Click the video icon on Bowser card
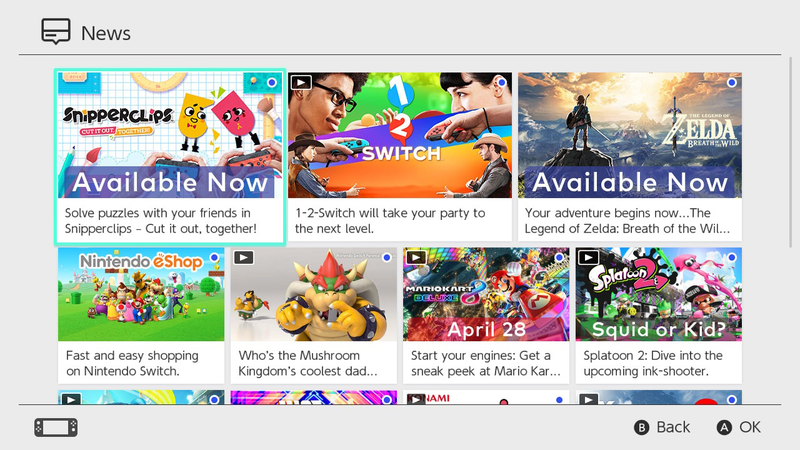Viewport: 800px width, 450px height. point(243,258)
